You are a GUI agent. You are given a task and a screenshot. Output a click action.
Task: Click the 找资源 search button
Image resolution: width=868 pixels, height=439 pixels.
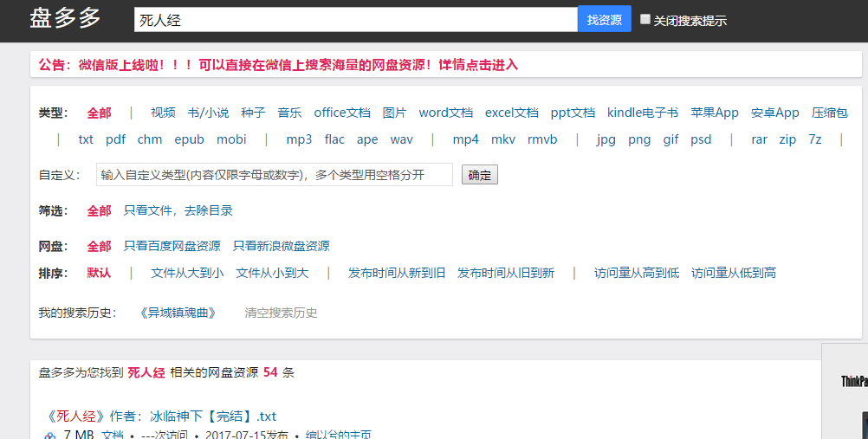pos(604,19)
